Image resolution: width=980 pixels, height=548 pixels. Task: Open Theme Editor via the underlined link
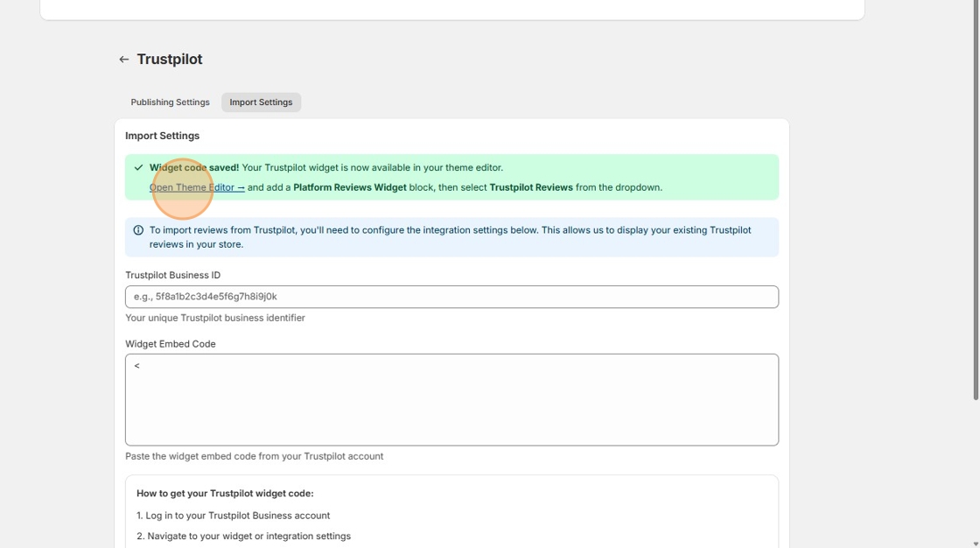click(x=190, y=187)
